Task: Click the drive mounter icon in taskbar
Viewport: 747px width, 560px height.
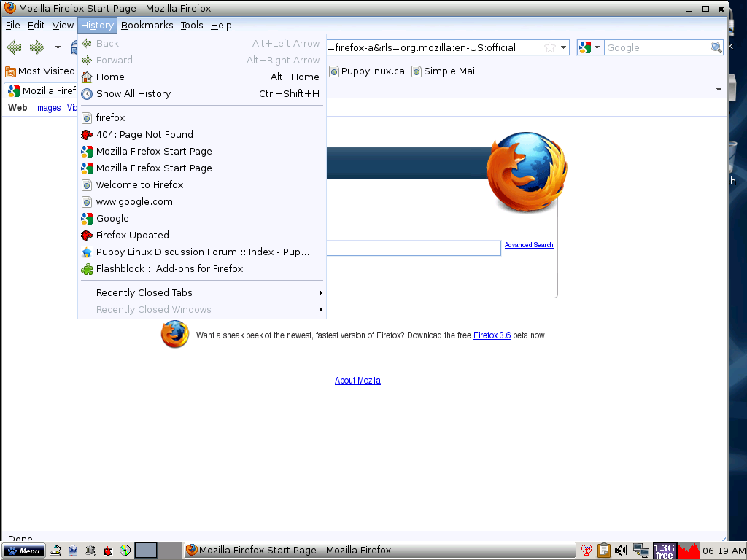Action: pyautogui.click(x=55, y=551)
